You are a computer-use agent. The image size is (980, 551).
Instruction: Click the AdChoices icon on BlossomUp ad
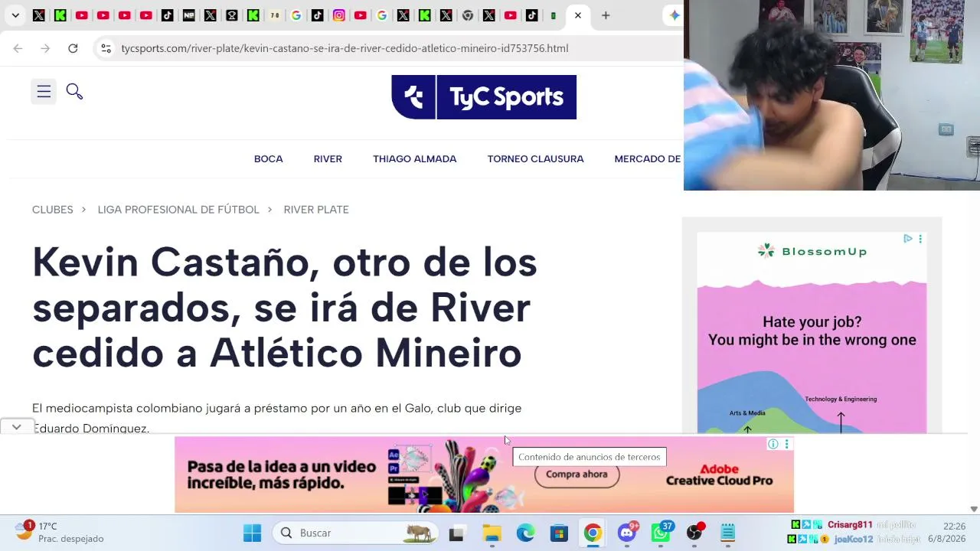(x=908, y=239)
